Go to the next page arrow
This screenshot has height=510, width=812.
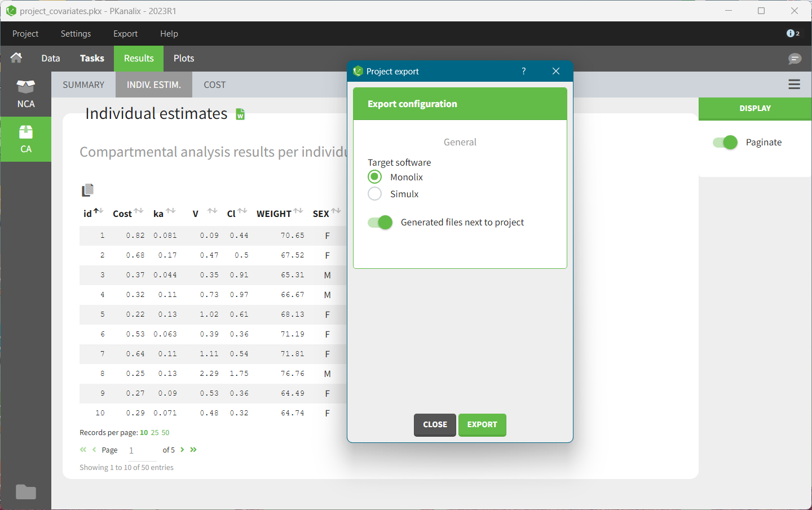point(182,450)
